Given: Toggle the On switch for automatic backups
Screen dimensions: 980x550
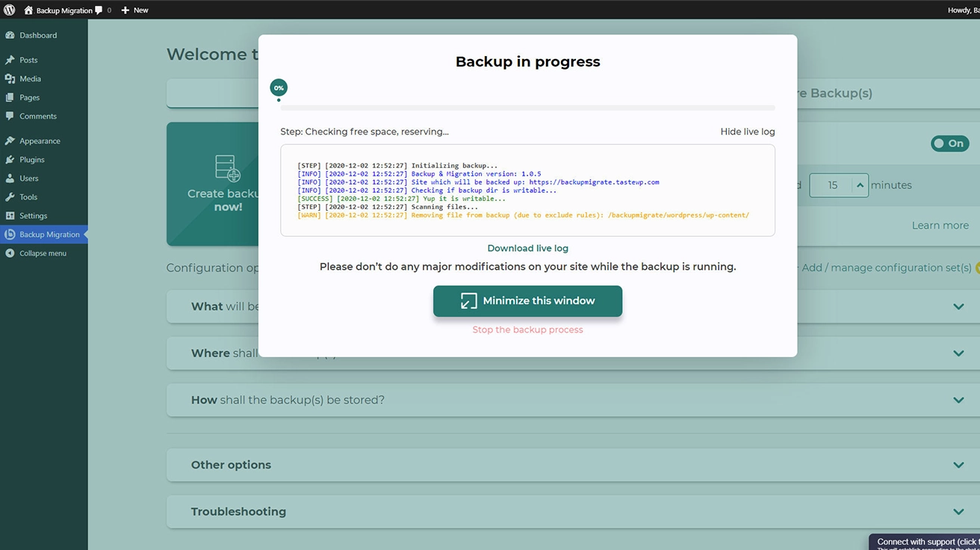Looking at the screenshot, I should pos(949,143).
